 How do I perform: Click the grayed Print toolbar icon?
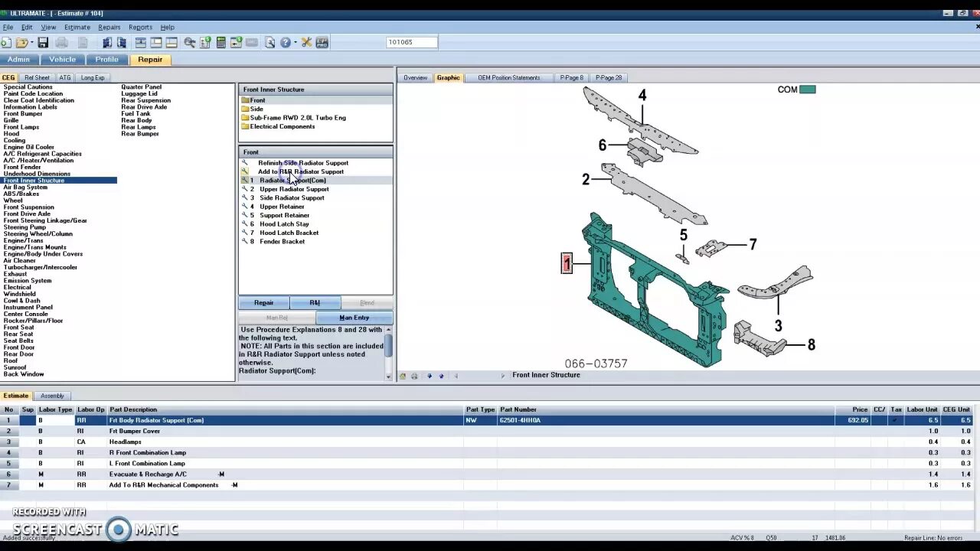coord(62,43)
